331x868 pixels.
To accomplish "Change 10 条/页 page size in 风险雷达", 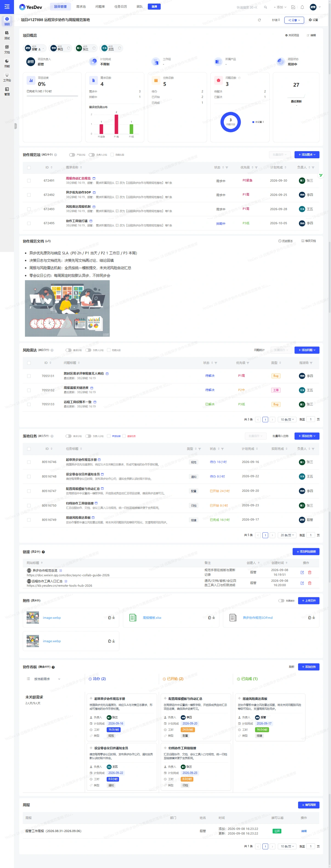I will point(287,419).
